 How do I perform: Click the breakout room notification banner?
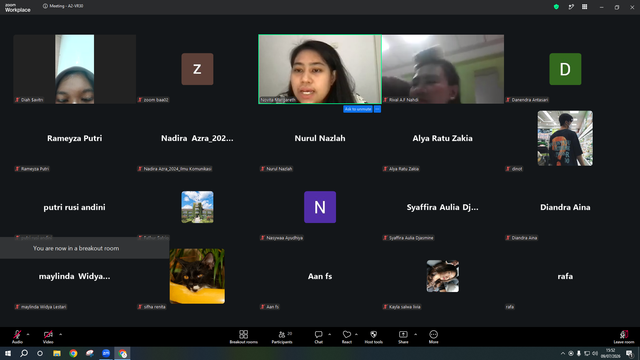pos(84,248)
